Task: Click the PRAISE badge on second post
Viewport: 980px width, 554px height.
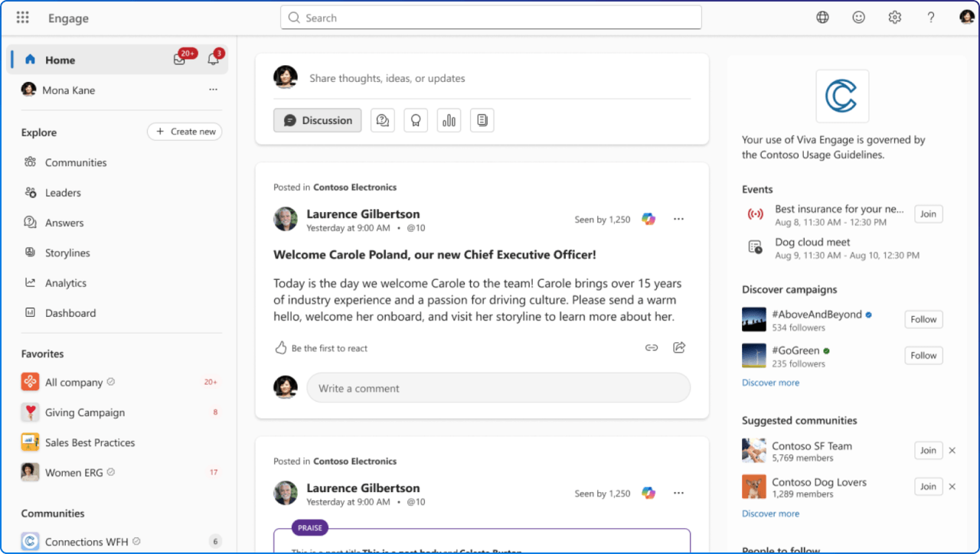Action: point(310,527)
